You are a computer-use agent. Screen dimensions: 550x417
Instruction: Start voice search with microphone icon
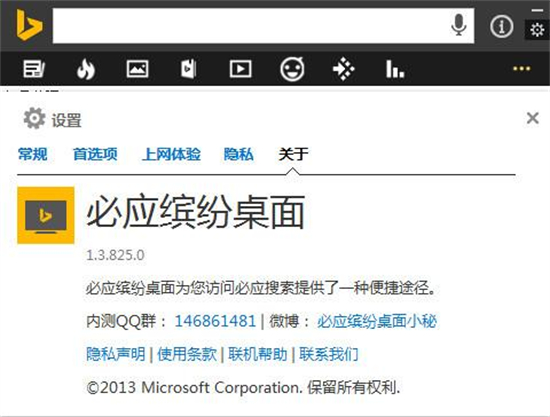tap(458, 25)
